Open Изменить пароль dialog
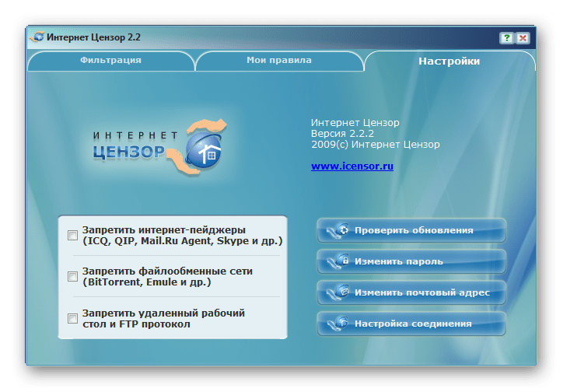Image resolution: width=563 pixels, height=392 pixels. pos(411,261)
